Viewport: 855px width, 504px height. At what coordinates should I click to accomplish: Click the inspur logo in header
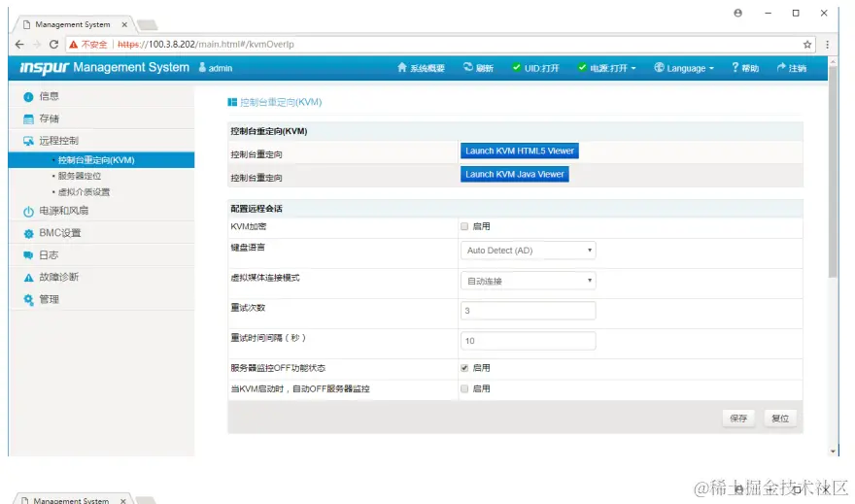(x=44, y=68)
